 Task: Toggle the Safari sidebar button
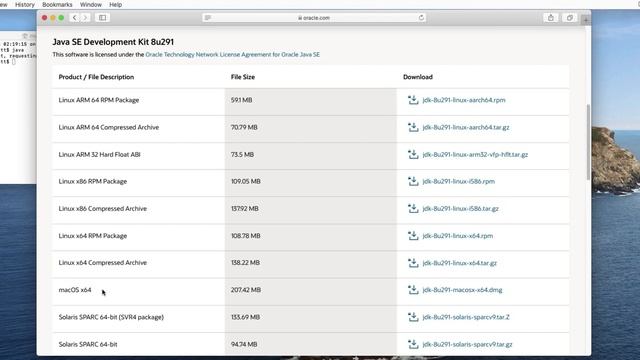[x=102, y=18]
